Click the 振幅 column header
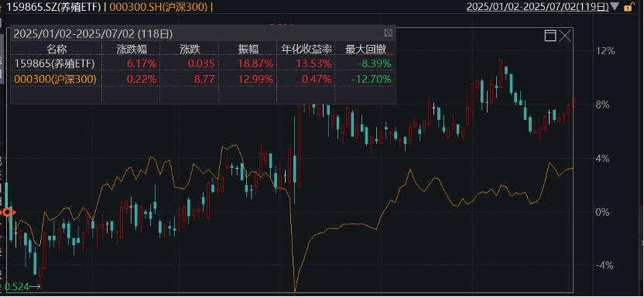Image resolution: width=644 pixels, height=297 pixels. [248, 49]
